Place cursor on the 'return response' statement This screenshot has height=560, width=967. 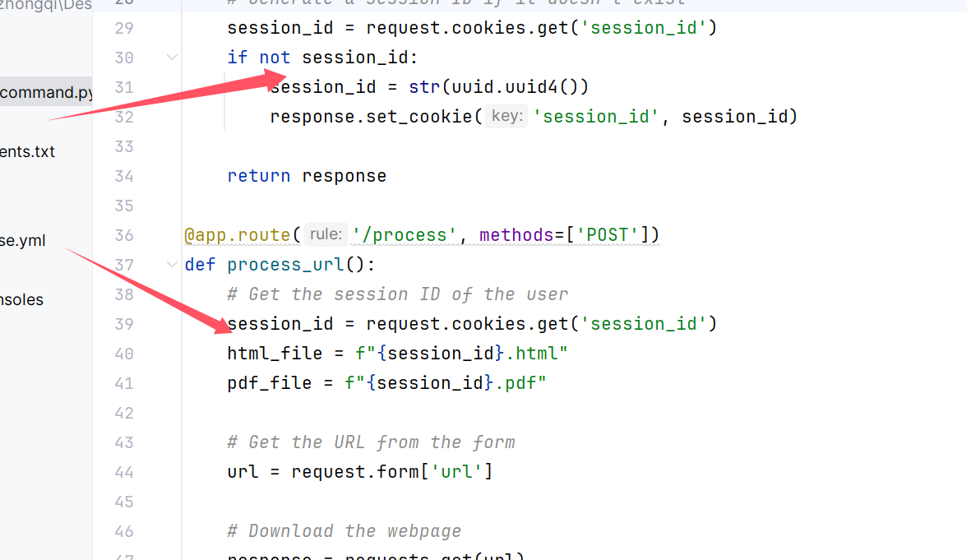[x=307, y=176]
